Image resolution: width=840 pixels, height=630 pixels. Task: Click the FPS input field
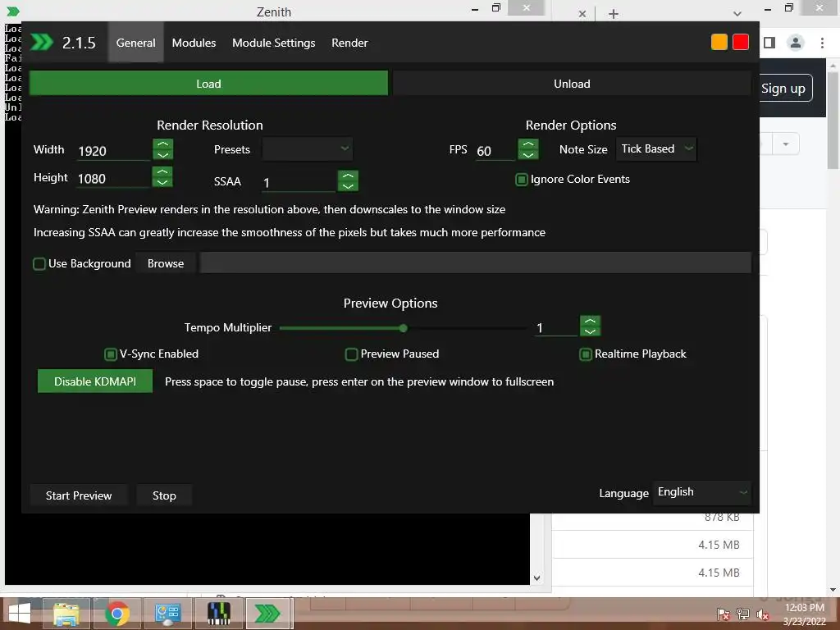click(495, 151)
